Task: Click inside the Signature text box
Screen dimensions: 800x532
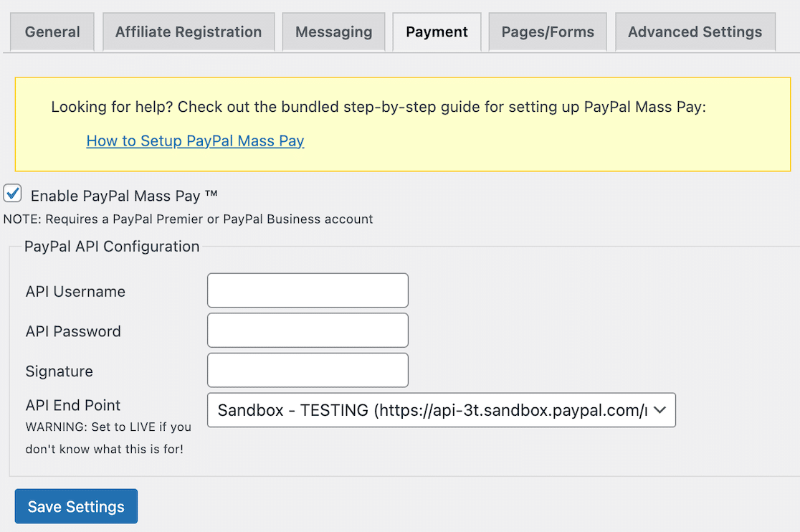Action: click(x=308, y=370)
